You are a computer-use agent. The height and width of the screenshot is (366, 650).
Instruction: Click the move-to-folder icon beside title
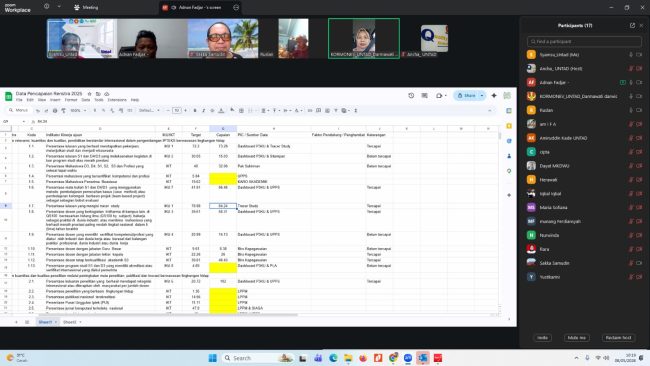98,94
